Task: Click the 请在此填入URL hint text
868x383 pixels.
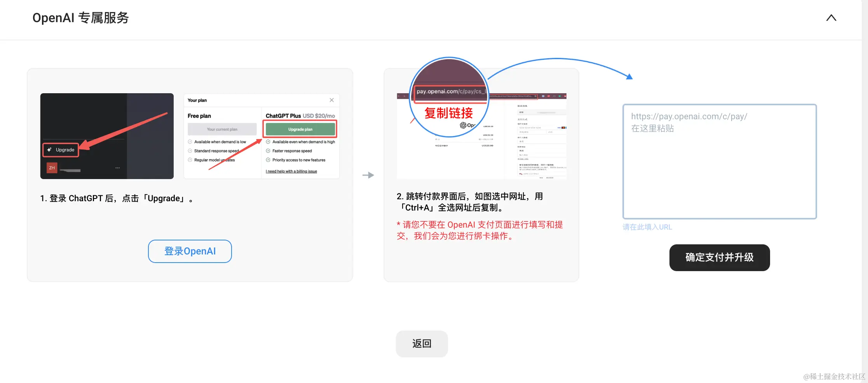Action: point(647,227)
